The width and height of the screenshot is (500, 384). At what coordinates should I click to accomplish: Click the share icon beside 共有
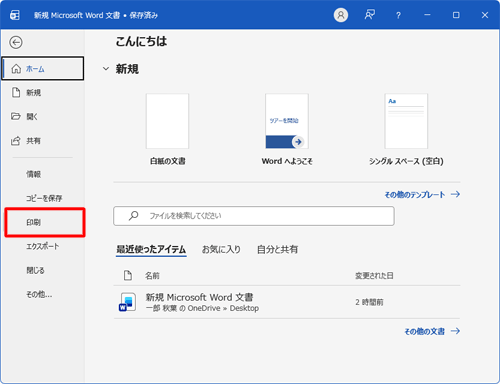[16, 141]
